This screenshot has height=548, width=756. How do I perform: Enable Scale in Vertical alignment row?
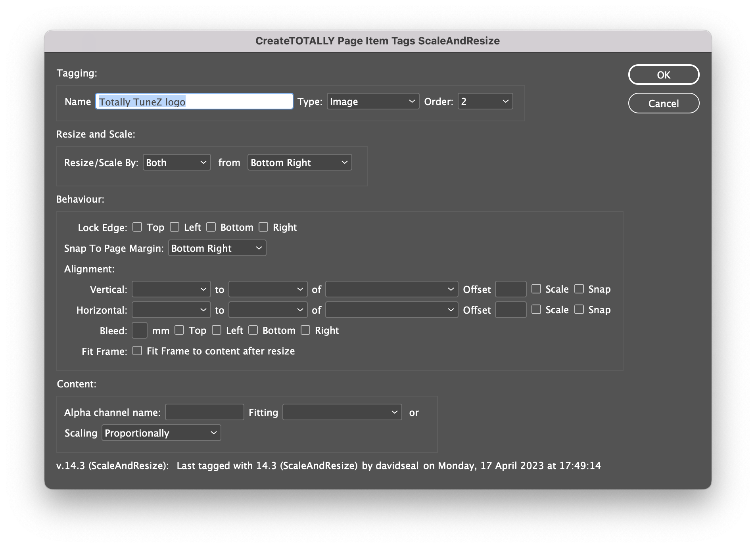pos(536,289)
